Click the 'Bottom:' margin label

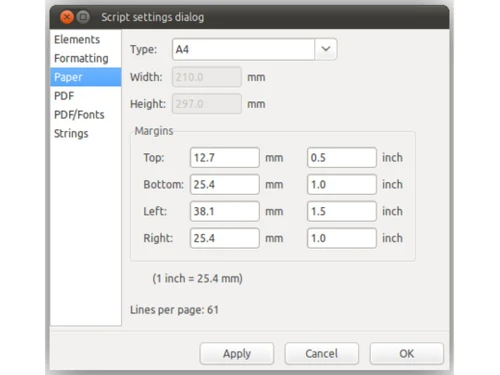[163, 184]
